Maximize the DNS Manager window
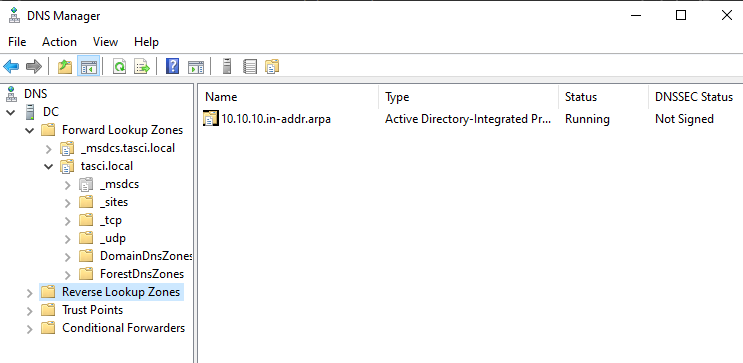This screenshot has width=743, height=363. click(x=681, y=16)
